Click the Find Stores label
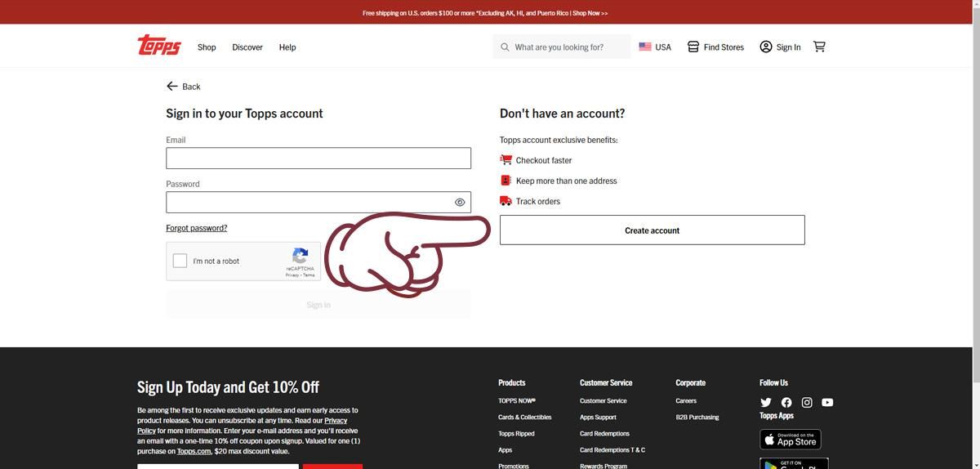 [724, 47]
